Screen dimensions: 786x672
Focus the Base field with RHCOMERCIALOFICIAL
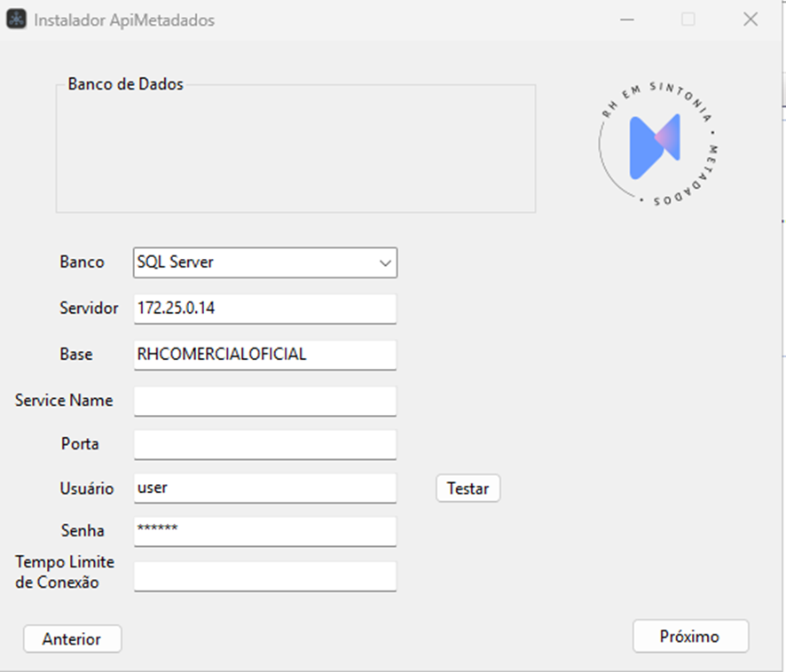tap(264, 355)
